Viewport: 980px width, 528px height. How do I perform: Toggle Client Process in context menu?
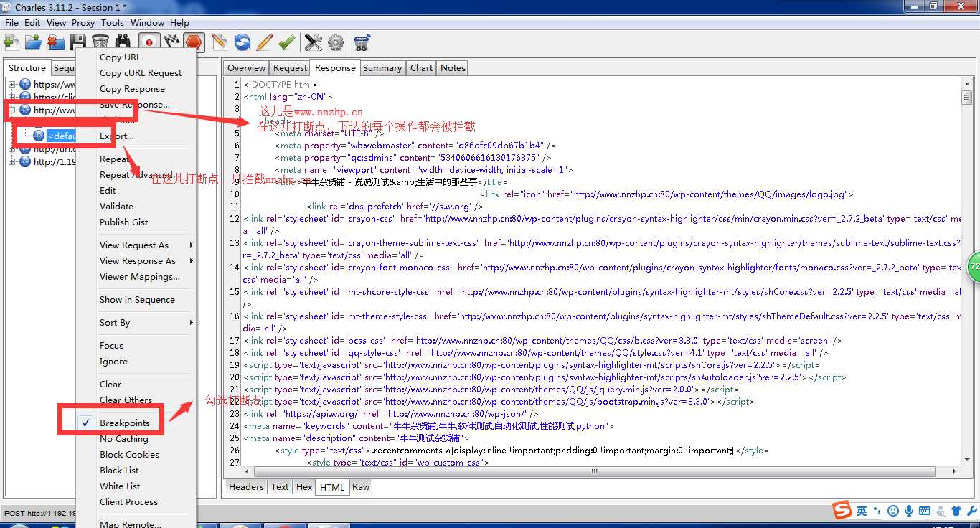click(128, 501)
